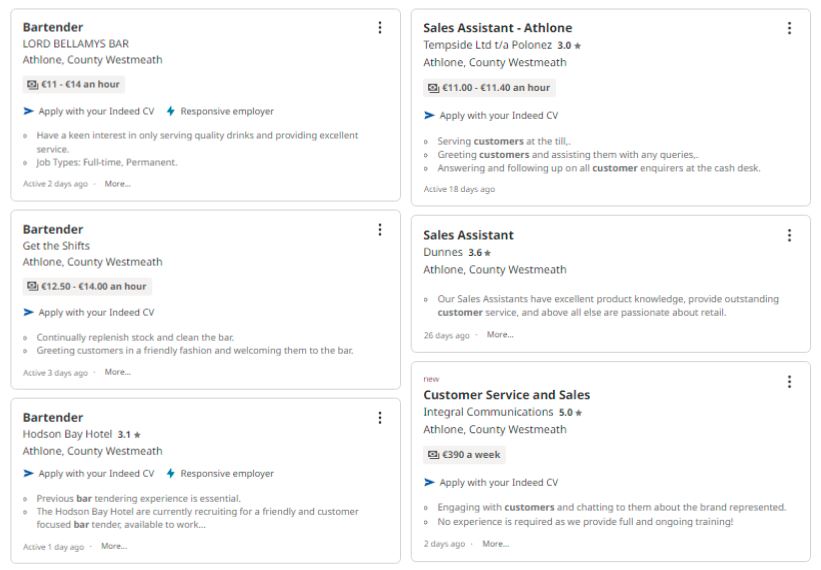This screenshot has height=570, width=821.
Task: Click Dunnes 3.6 star rating
Action: 479,253
